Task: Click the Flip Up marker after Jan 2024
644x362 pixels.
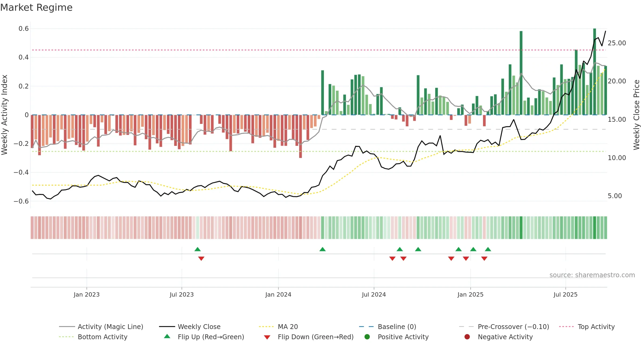Action: [x=323, y=249]
